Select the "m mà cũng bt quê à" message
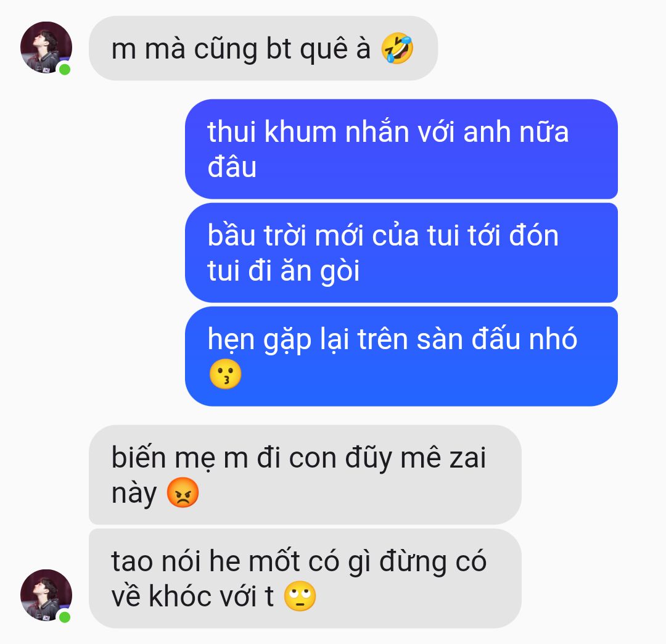The image size is (666, 644). [x=263, y=48]
